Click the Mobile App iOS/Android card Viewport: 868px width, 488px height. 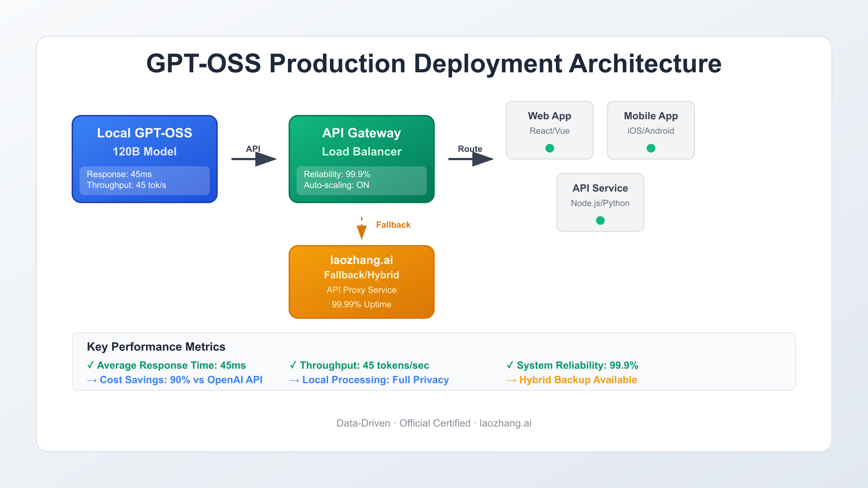click(651, 130)
